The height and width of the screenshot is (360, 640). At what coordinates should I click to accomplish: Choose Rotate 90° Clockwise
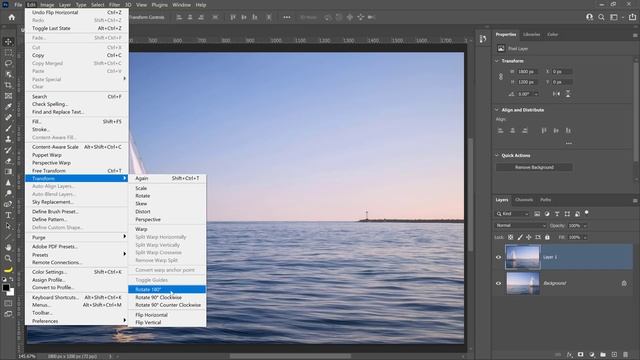[167, 297]
